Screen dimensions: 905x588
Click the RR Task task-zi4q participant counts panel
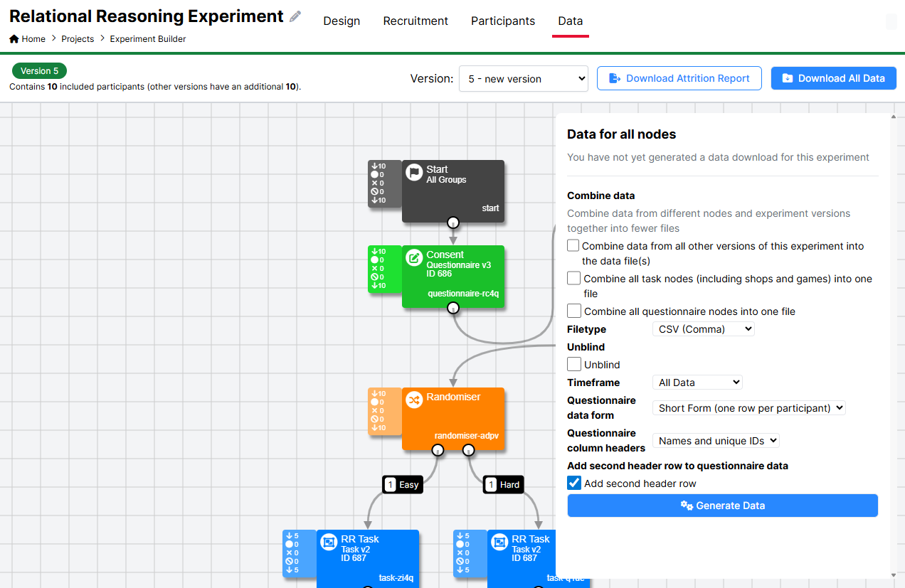[x=300, y=553]
